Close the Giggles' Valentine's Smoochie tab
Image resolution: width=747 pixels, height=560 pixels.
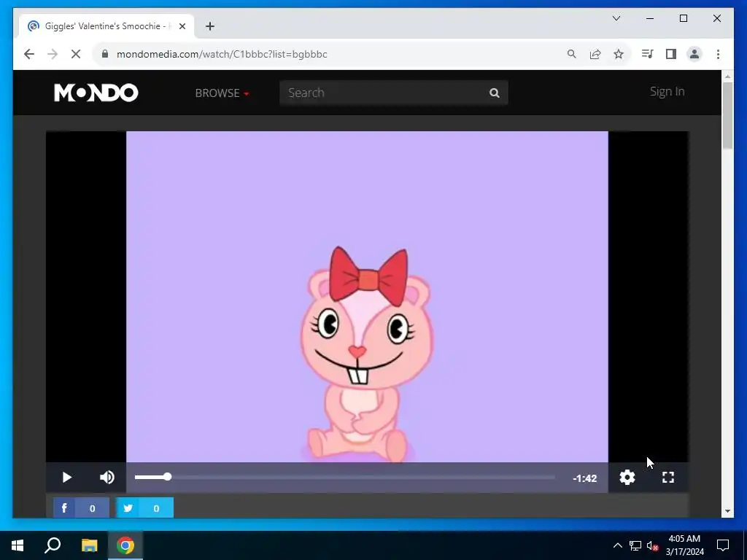[182, 26]
